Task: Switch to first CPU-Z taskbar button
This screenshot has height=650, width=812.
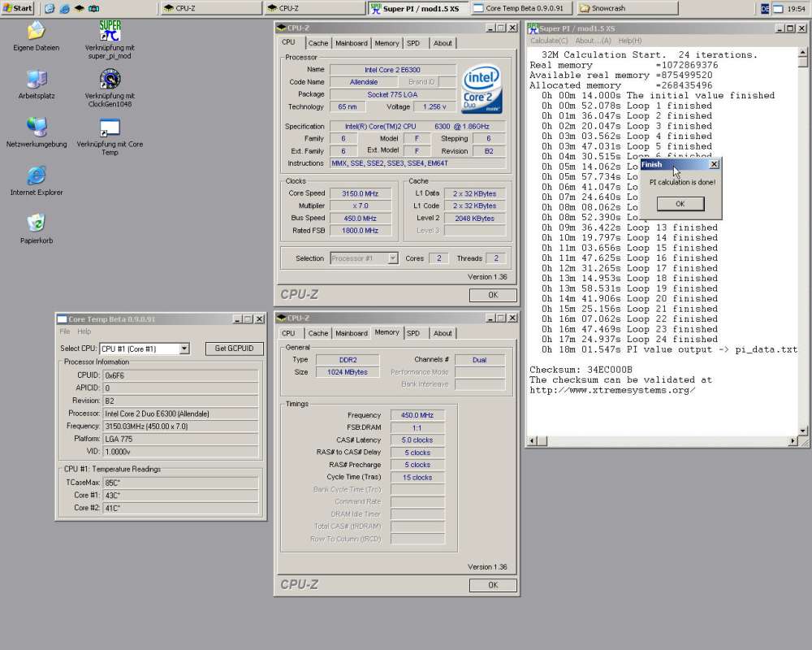Action: pos(211,8)
